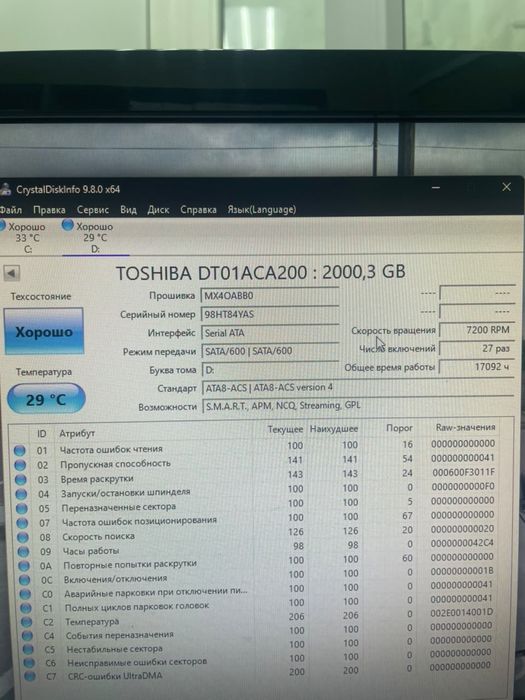The height and width of the screenshot is (700, 525).
Task: Click status icon for Неисправимые ошибки секторов
Action: click(x=29, y=662)
